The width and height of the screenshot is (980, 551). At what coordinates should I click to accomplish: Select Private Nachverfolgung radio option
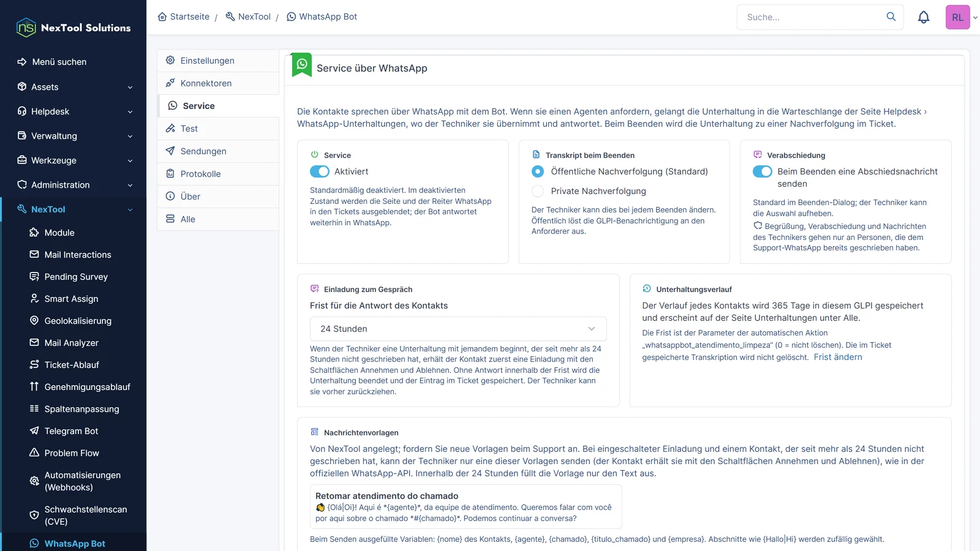pyautogui.click(x=538, y=191)
